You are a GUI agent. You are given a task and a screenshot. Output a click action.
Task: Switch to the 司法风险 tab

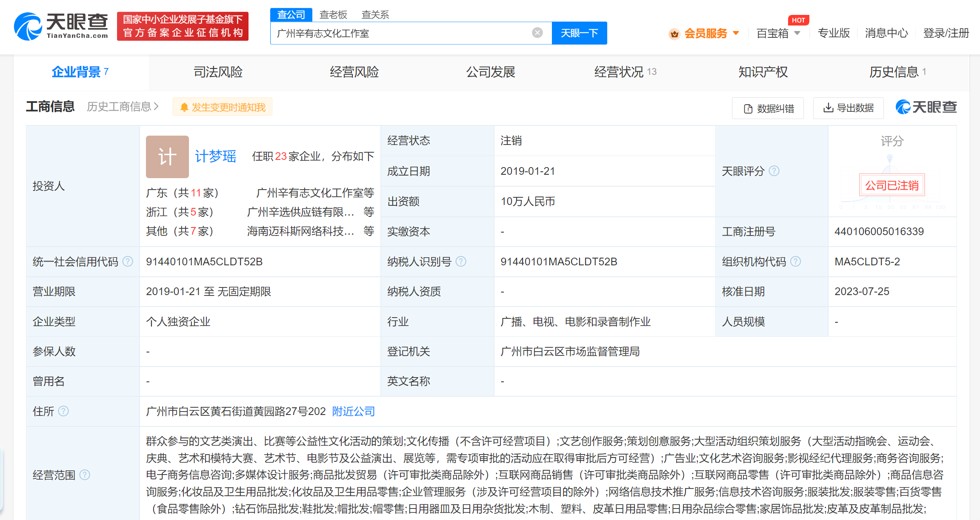click(x=217, y=72)
